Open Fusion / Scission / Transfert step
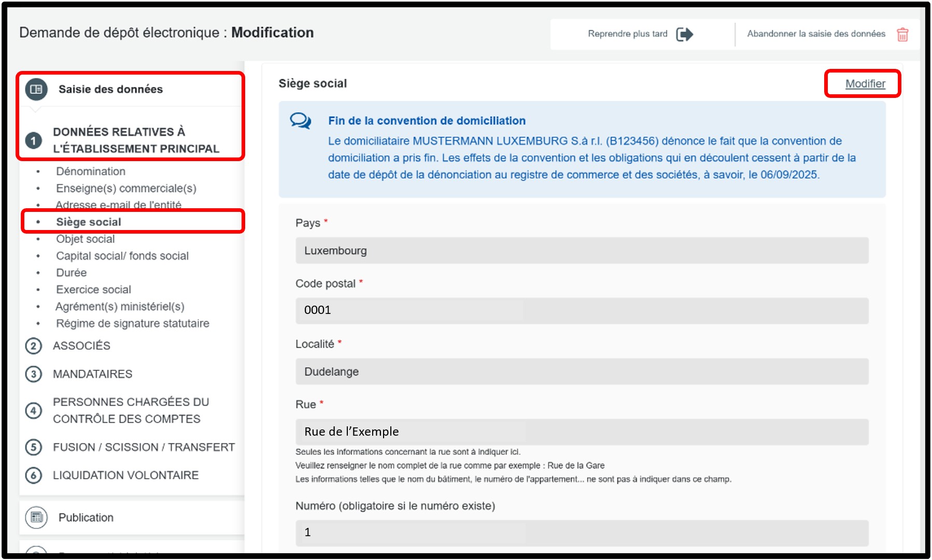This screenshot has width=932, height=560. 144,447
